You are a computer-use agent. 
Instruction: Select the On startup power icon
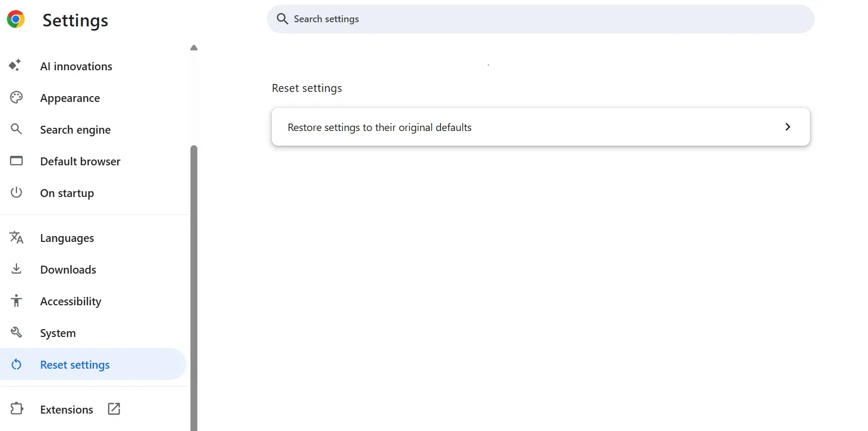click(16, 192)
